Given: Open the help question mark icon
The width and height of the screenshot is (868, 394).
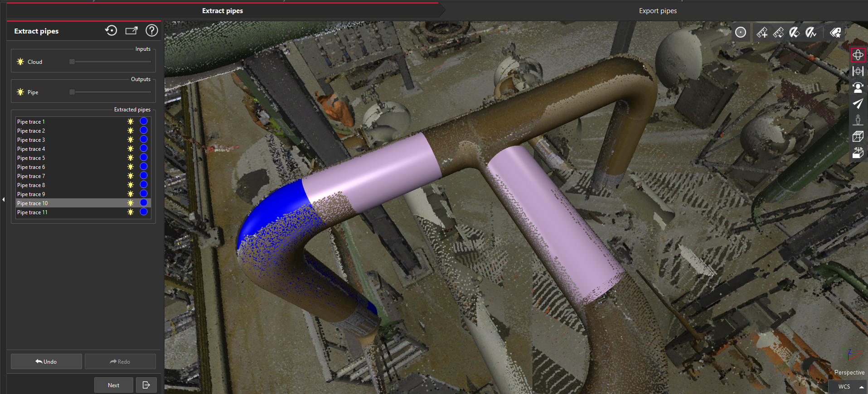Looking at the screenshot, I should [x=151, y=30].
